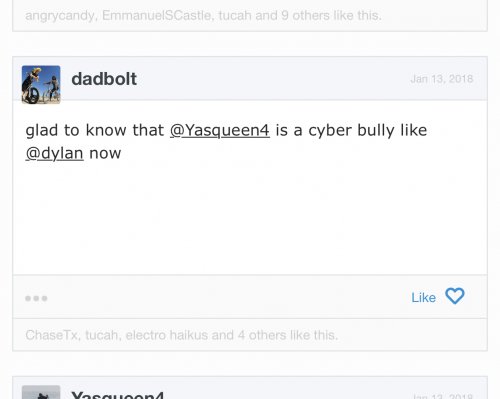
Task: Open the Jan 13, 2018 timestamp on dadbolt's post
Action: click(442, 79)
